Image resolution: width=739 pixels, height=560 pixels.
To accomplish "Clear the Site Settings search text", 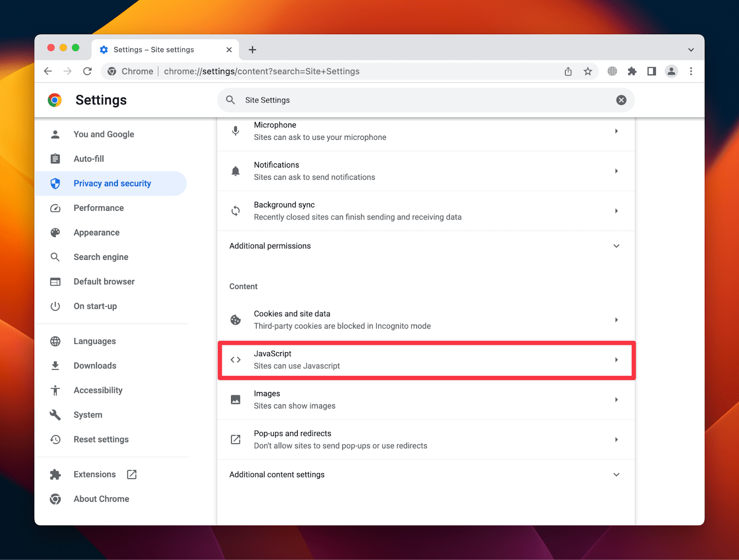I will click(x=621, y=100).
